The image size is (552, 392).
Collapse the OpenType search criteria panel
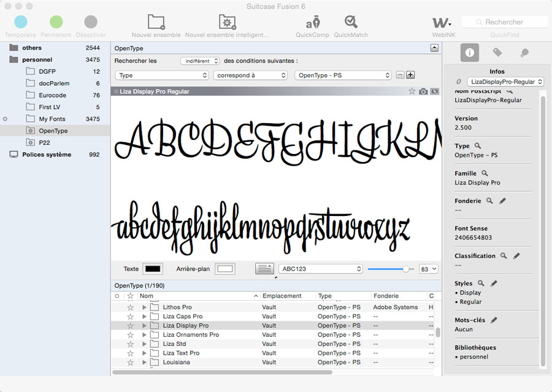[434, 48]
